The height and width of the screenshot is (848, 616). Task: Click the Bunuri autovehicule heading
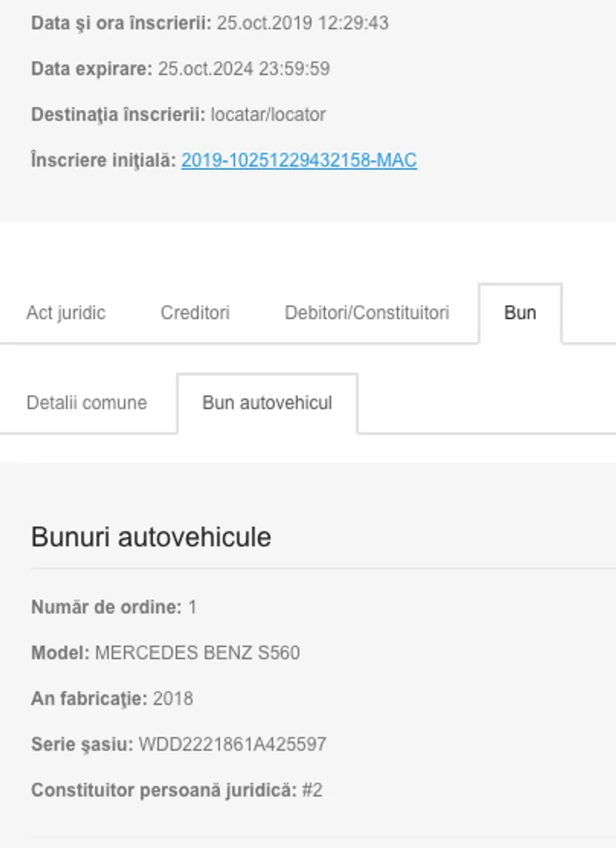pyautogui.click(x=151, y=537)
